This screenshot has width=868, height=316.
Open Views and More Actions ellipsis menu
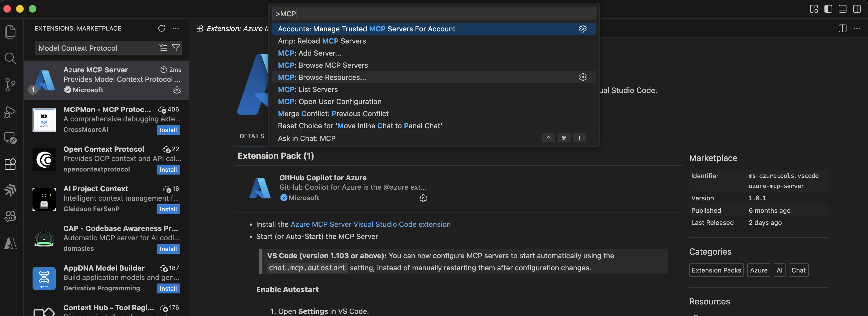point(176,28)
